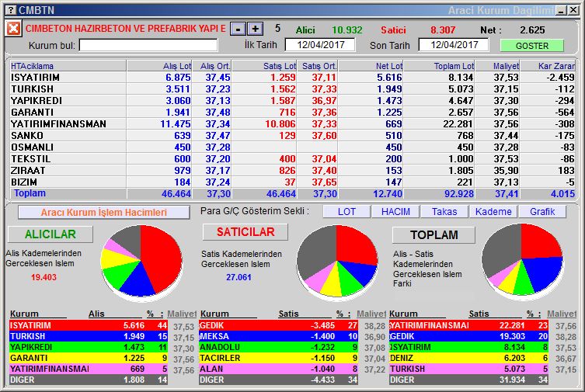Screen dimensions: 585x392
Task: Sort by the Satış Ort. column header
Action: pyautogui.click(x=317, y=66)
